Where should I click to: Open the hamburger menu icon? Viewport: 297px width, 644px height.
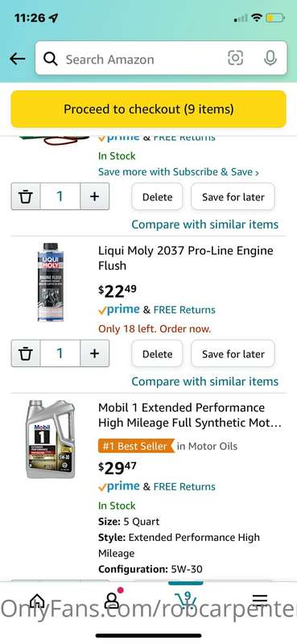point(260,600)
